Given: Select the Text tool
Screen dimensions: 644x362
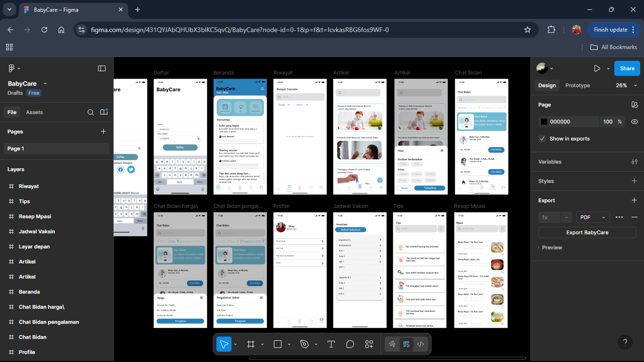Looking at the screenshot, I should tap(331, 344).
